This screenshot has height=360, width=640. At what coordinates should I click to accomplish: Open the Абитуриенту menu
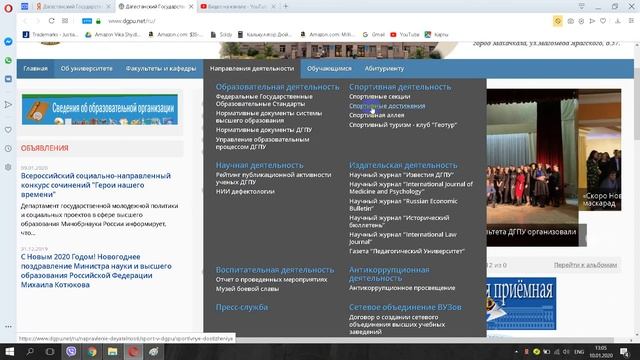coord(384,69)
